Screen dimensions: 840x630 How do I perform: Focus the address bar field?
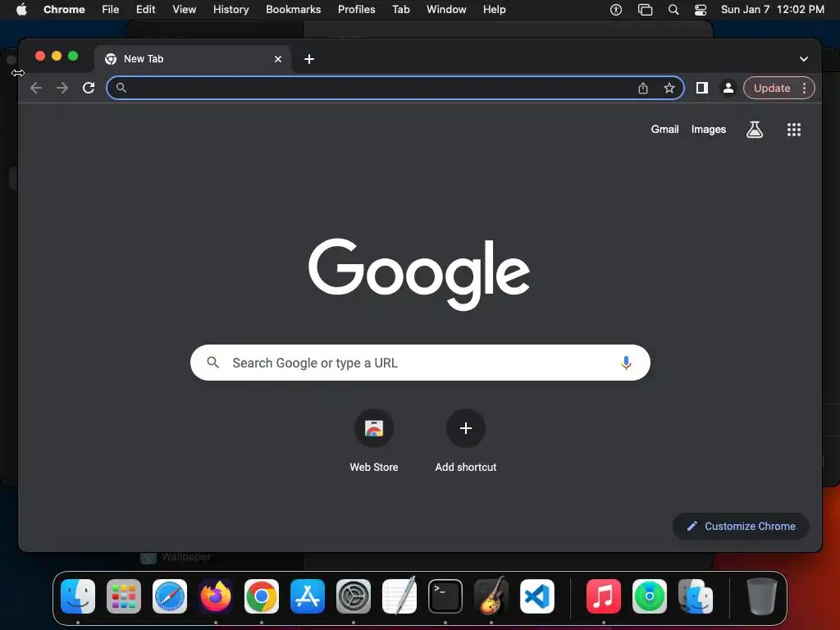pyautogui.click(x=395, y=88)
